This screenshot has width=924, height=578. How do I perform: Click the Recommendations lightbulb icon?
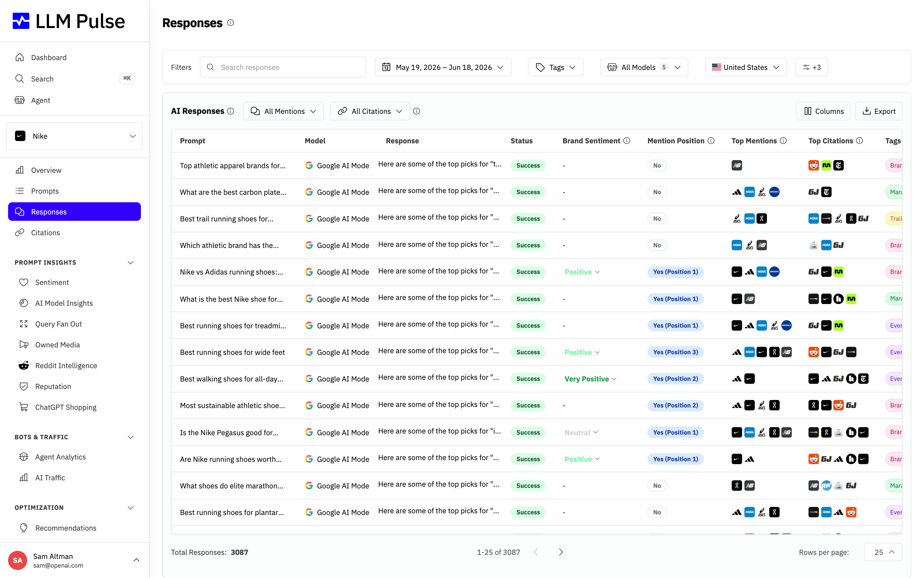(24, 527)
